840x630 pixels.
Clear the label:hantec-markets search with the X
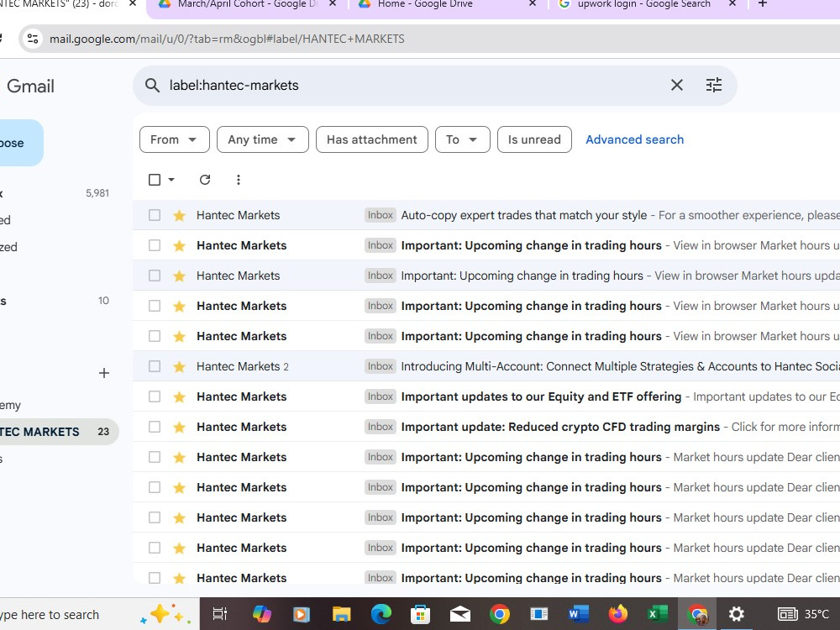pos(676,85)
